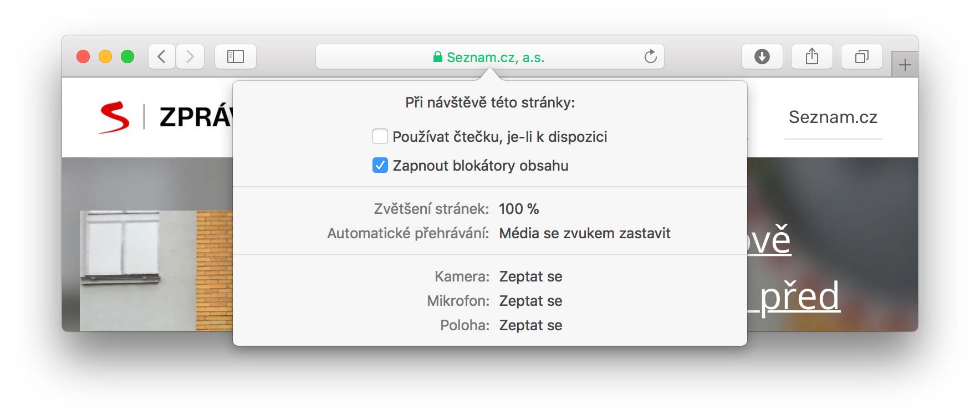Change Kamera permission from Zeptat se
Image resolution: width=980 pixels, height=420 pixels.
[530, 276]
